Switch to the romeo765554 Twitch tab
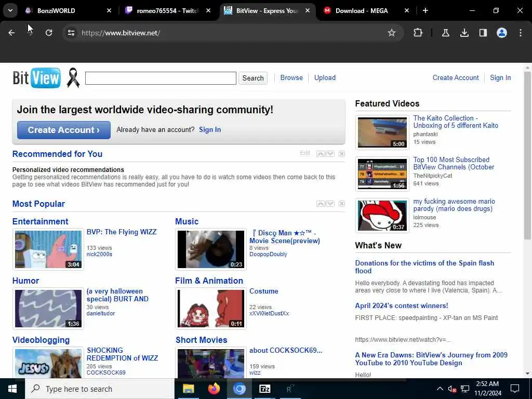The height and width of the screenshot is (399, 532). point(167,10)
